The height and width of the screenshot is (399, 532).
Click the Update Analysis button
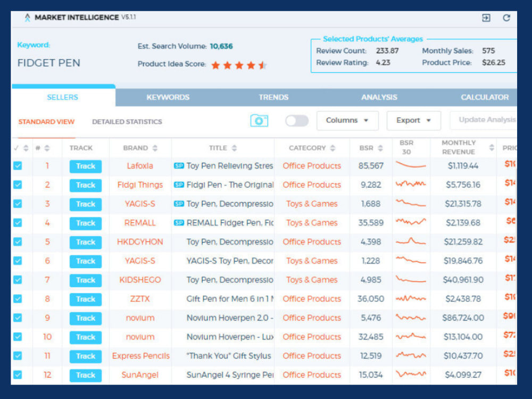click(x=484, y=120)
